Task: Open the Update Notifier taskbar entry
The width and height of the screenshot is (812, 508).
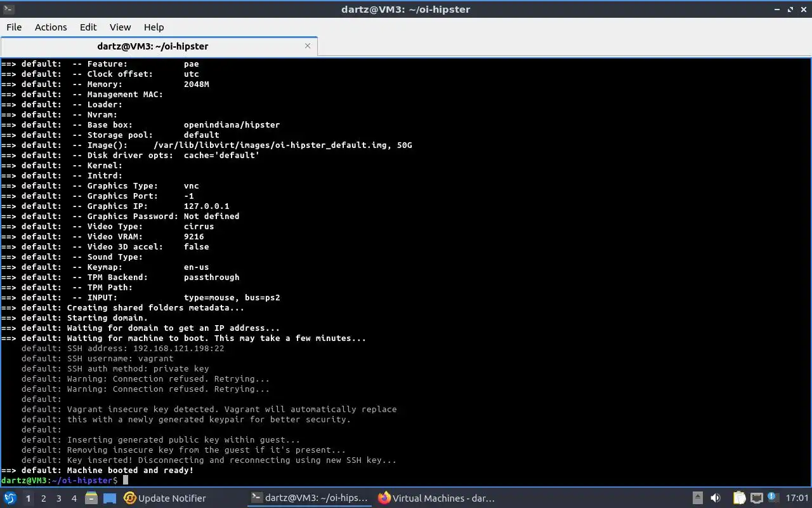Action: [165, 498]
